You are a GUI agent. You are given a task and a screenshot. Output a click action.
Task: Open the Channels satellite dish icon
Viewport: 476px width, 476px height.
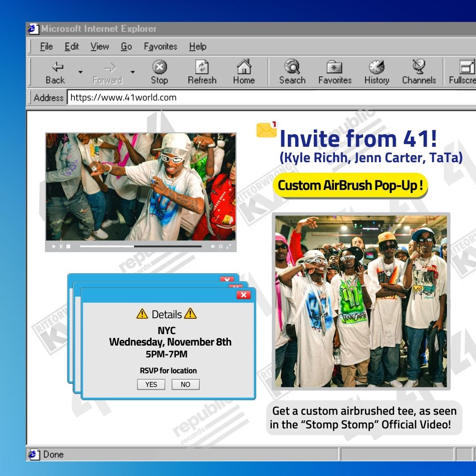(x=419, y=66)
